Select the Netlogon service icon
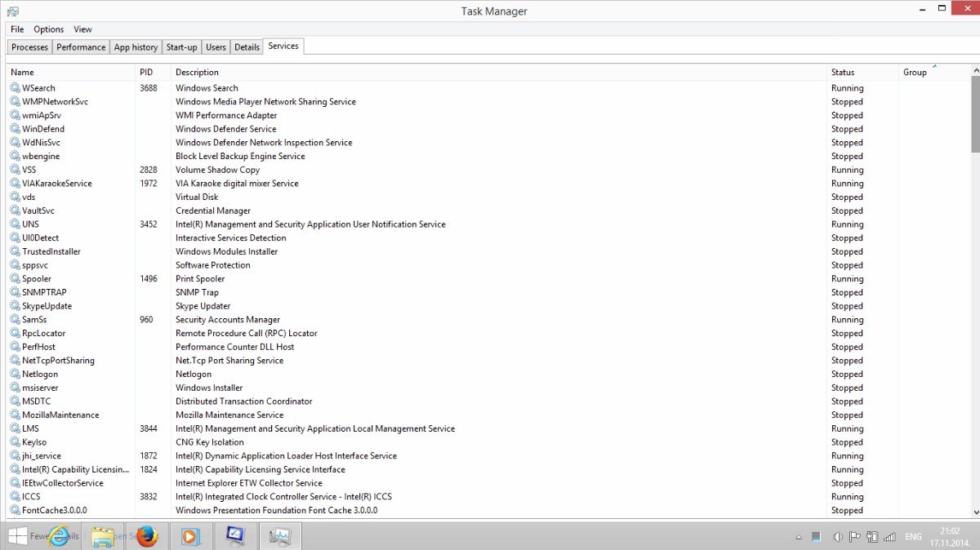This screenshot has width=980, height=550. [15, 374]
